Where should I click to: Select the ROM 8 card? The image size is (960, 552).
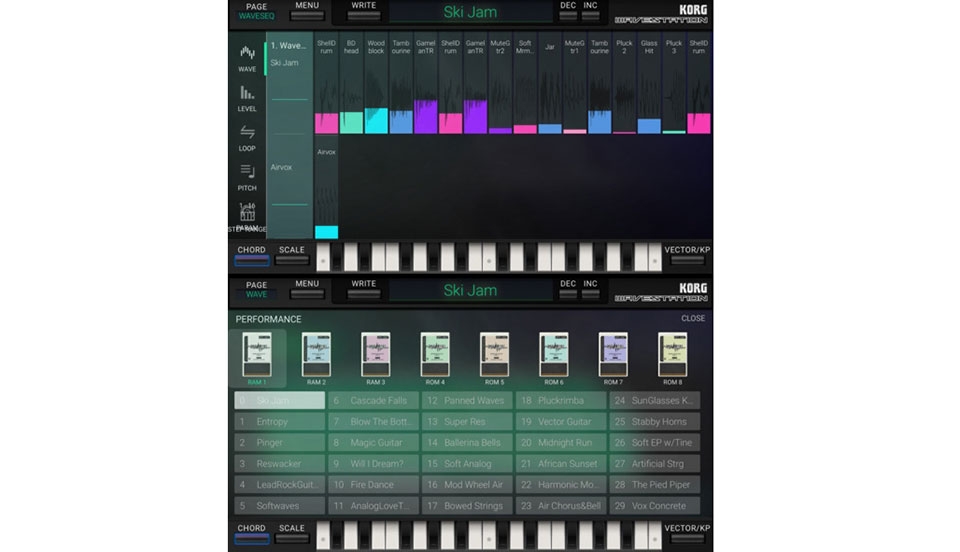673,359
